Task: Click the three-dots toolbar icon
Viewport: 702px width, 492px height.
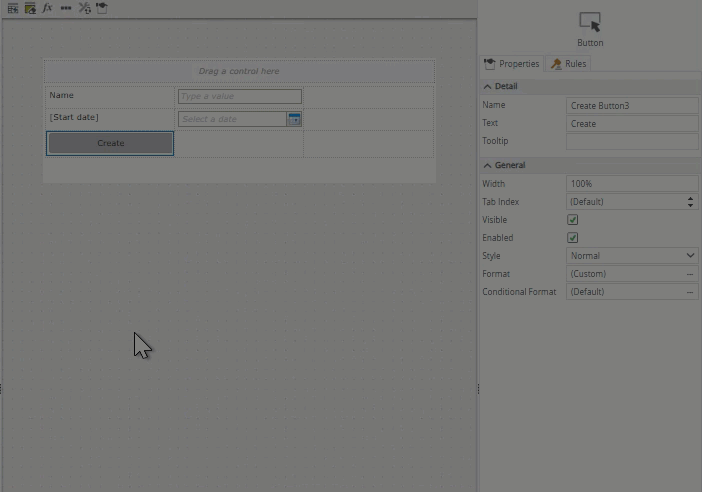Action: (x=65, y=8)
